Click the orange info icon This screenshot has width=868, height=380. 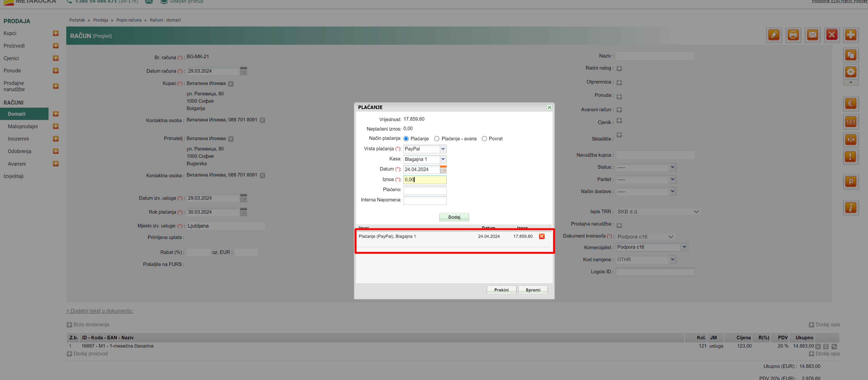850,208
